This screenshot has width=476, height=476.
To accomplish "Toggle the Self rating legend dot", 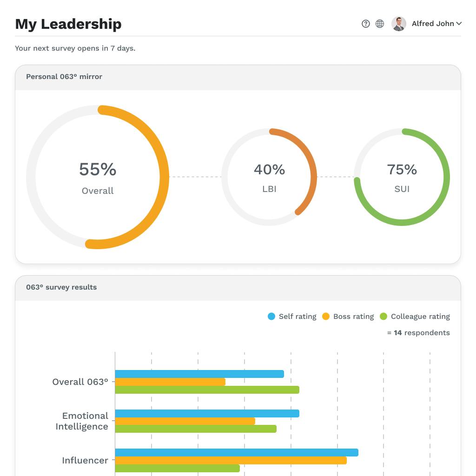I will [271, 317].
